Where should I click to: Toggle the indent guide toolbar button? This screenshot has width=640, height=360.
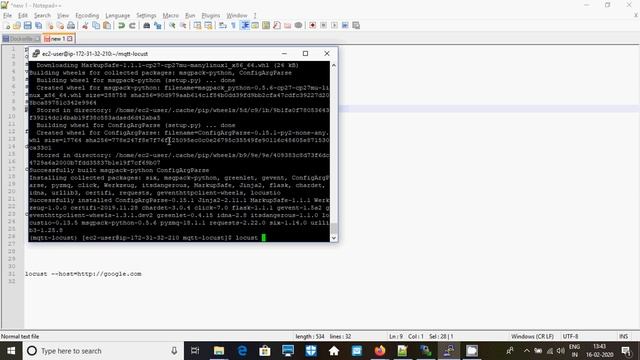pos(244,25)
